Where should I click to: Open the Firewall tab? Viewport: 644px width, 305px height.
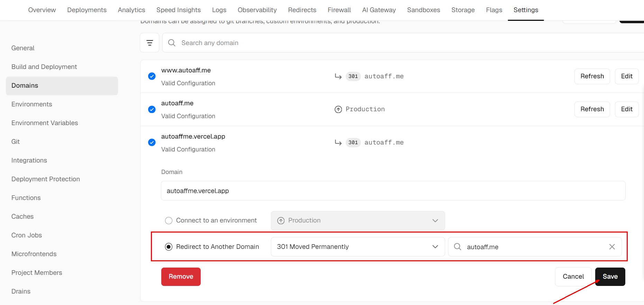point(339,10)
